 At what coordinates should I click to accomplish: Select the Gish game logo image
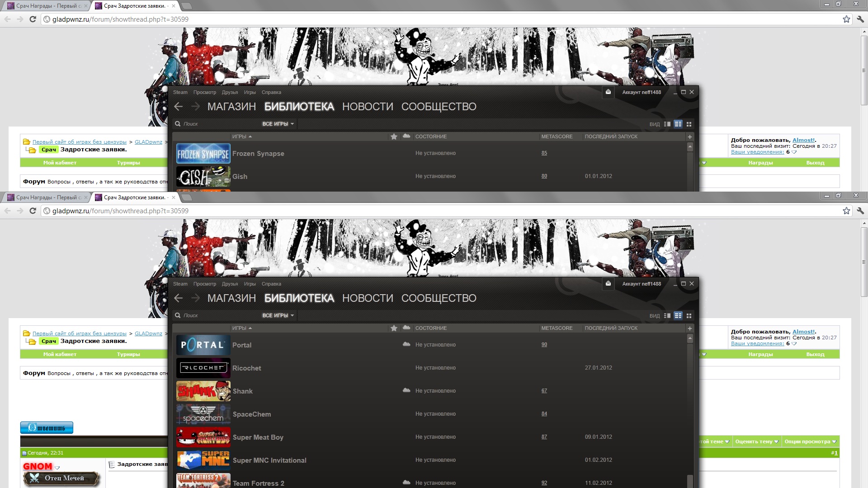(x=203, y=177)
